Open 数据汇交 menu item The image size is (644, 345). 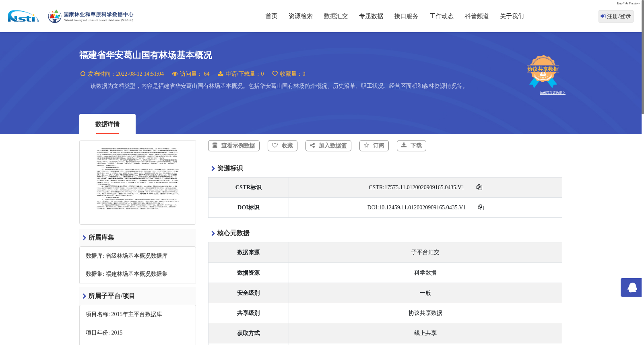tap(336, 16)
